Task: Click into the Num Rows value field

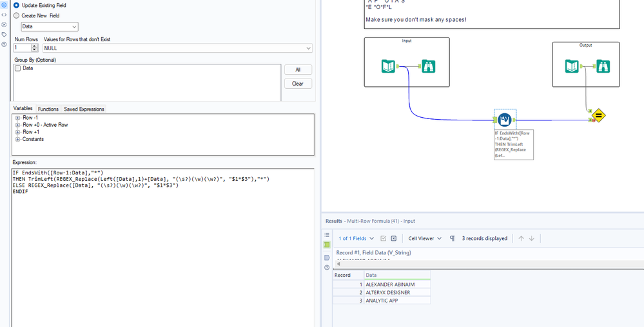Action: tap(22, 48)
